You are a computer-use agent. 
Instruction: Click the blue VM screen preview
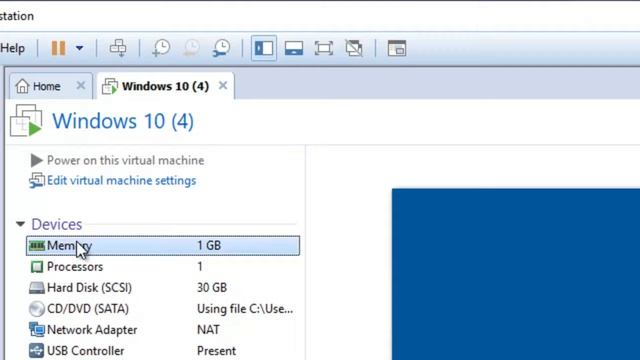point(516,274)
